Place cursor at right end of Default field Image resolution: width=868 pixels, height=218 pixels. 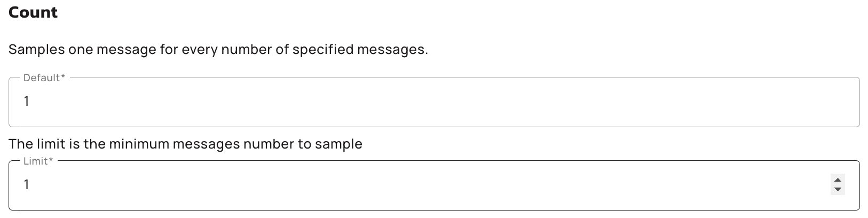[849, 102]
